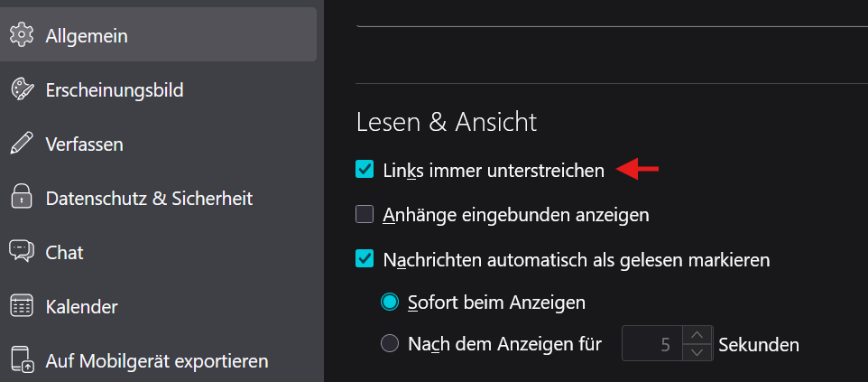
Task: Click the "Lesen & Ansicht" section heading
Action: point(447,121)
